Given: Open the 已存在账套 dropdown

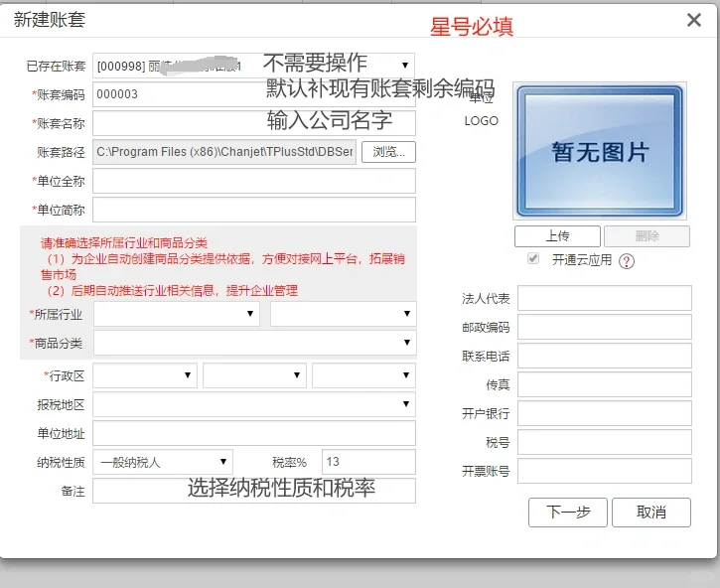Looking at the screenshot, I should pyautogui.click(x=254, y=66).
